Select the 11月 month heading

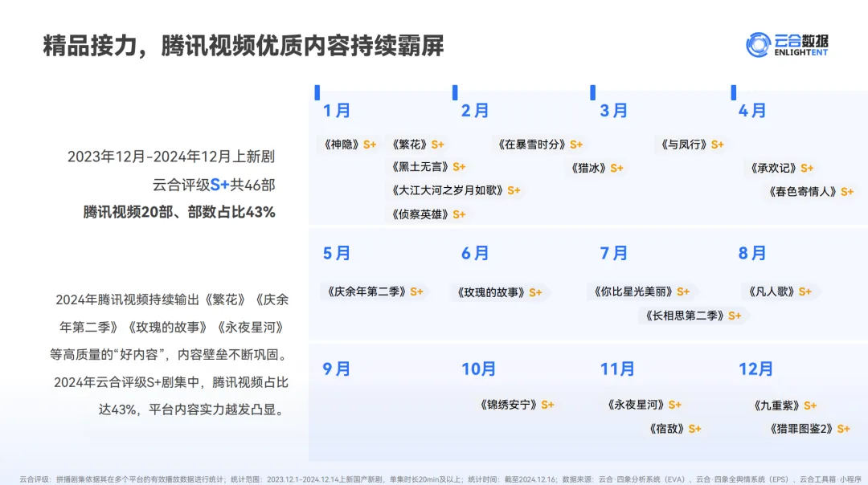[617, 369]
